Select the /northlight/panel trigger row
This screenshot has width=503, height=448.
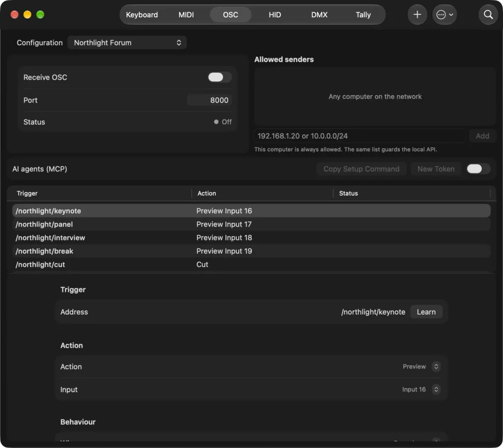(x=251, y=224)
